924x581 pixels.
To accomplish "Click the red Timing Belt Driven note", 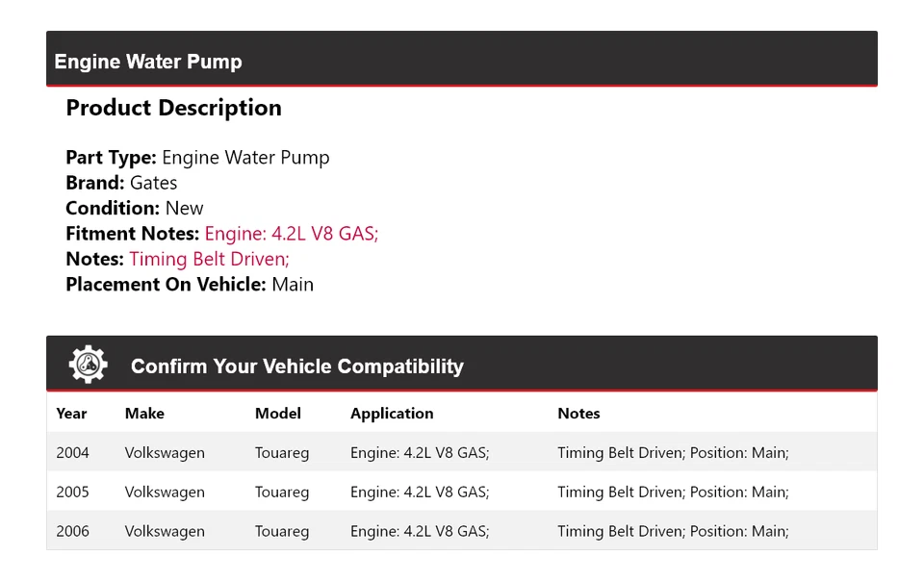I will coord(209,259).
